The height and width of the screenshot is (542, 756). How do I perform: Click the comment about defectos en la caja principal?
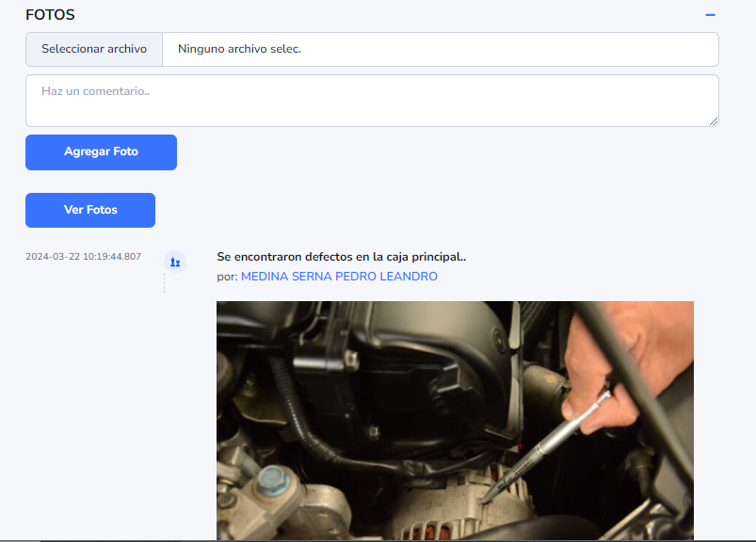tap(342, 257)
